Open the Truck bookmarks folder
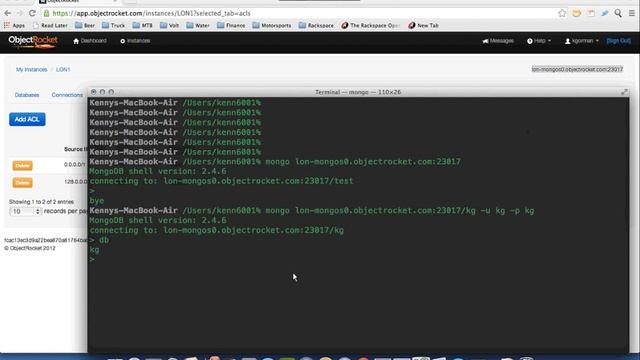640x360 pixels. (113, 25)
